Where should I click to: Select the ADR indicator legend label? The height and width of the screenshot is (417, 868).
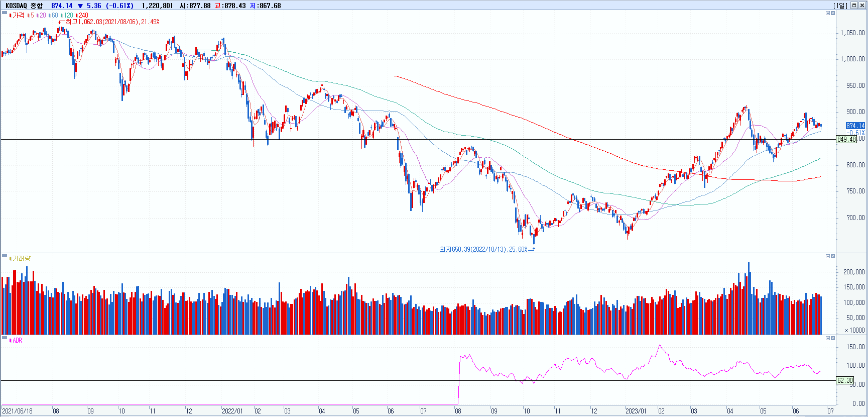16,340
